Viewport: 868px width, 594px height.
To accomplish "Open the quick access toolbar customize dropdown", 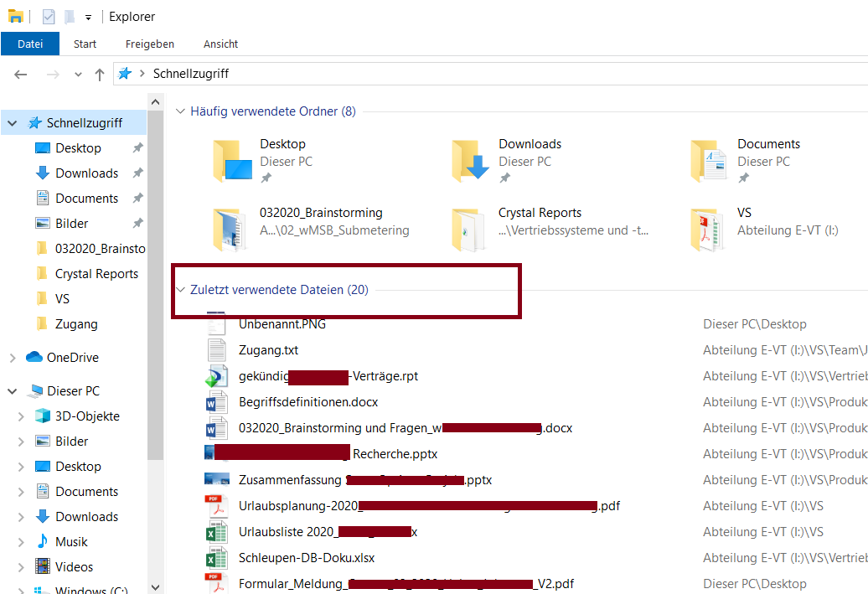I will (x=88, y=18).
